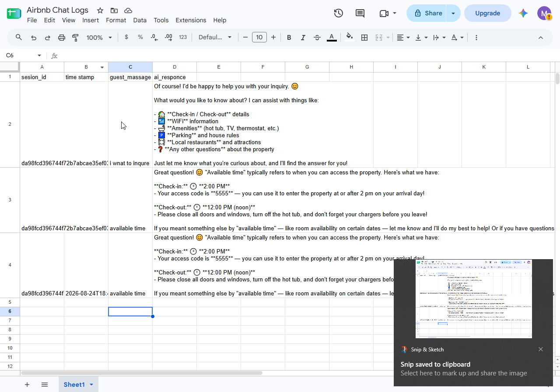Viewport: 560px width, 392px height.
Task: Close the Snip & Sketch notification
Action: pyautogui.click(x=541, y=349)
